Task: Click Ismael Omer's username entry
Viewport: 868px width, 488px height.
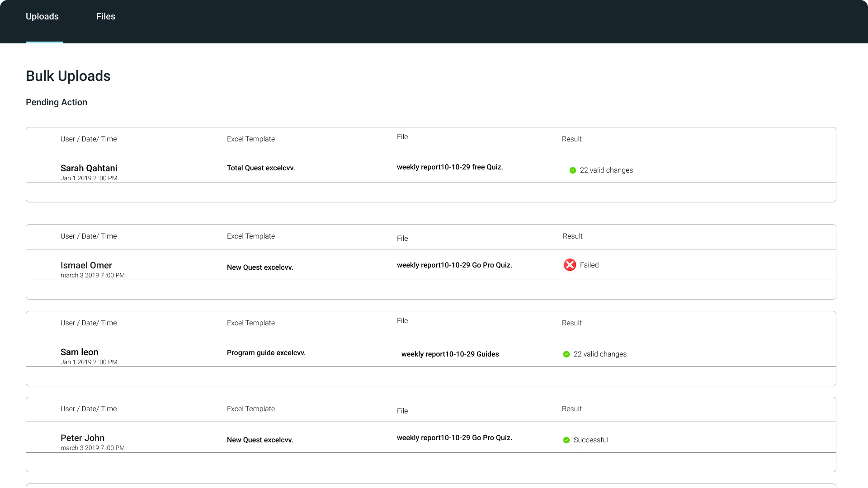Action: (x=86, y=265)
